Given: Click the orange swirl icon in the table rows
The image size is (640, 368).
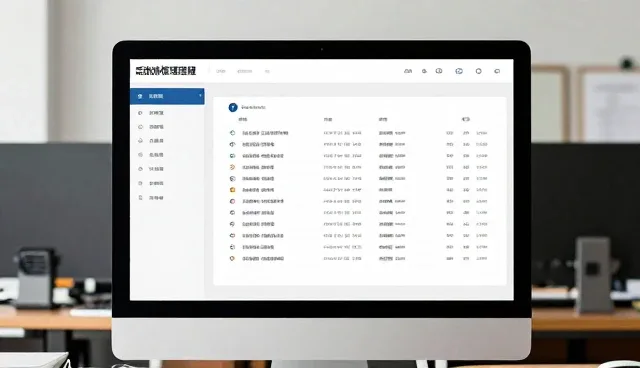Looking at the screenshot, I should (x=232, y=167).
